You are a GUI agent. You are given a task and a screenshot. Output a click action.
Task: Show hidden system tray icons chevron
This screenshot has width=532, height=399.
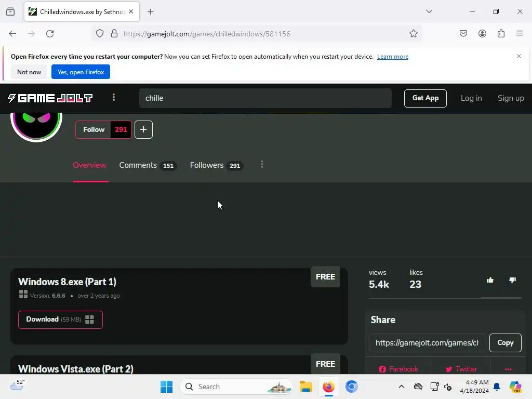point(402,387)
